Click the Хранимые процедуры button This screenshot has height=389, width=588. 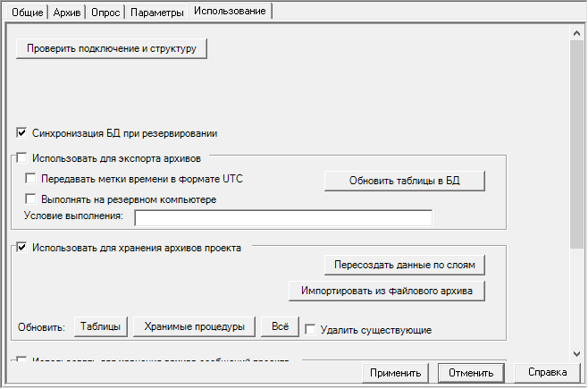194,326
